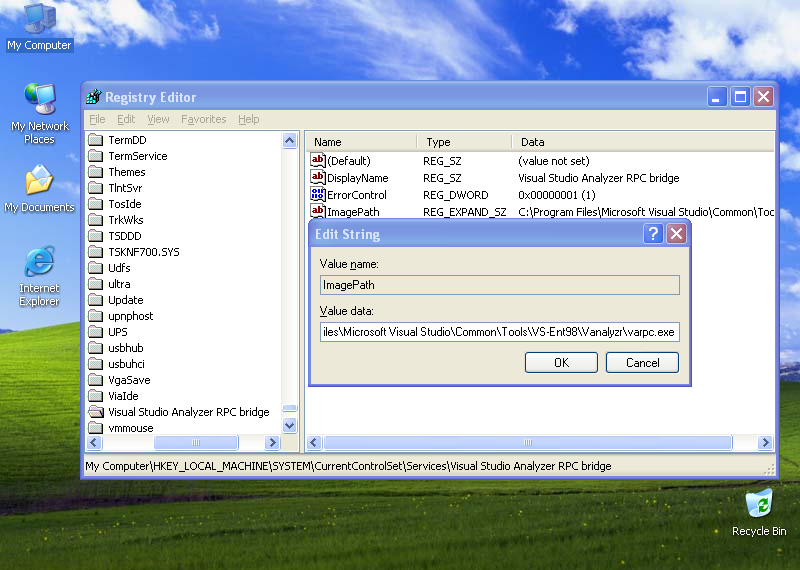Open the View menu

[158, 119]
